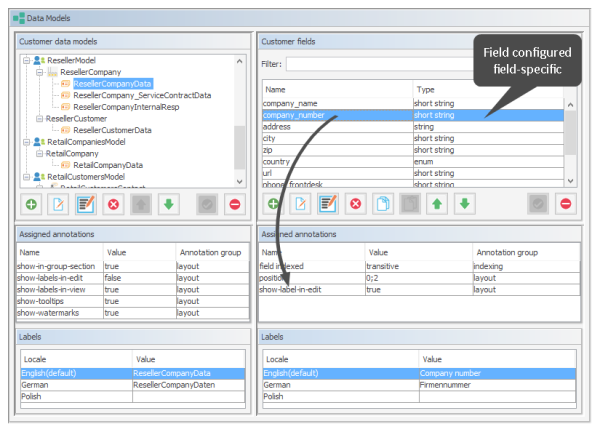
Task: Select the url field row
Action: pyautogui.click(x=413, y=173)
